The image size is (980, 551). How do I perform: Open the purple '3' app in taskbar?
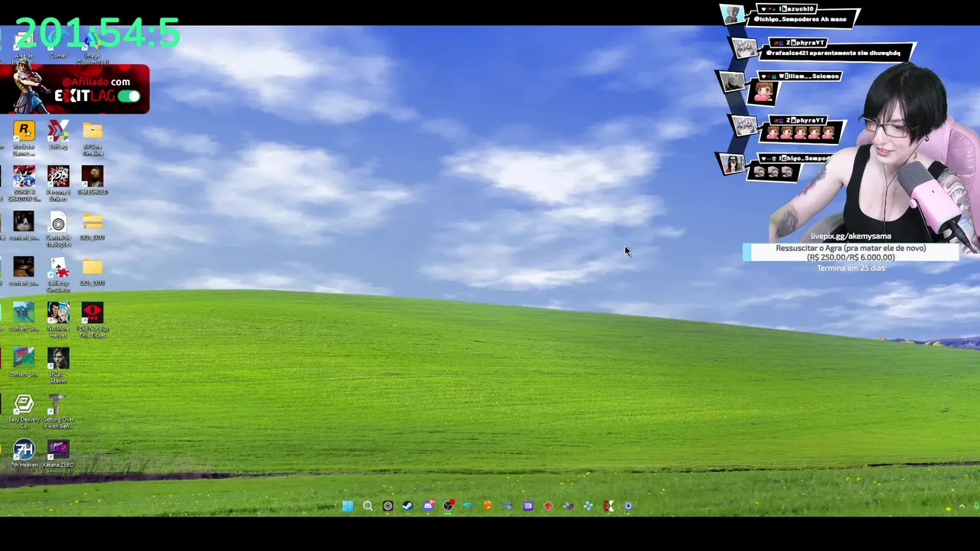[x=528, y=506]
